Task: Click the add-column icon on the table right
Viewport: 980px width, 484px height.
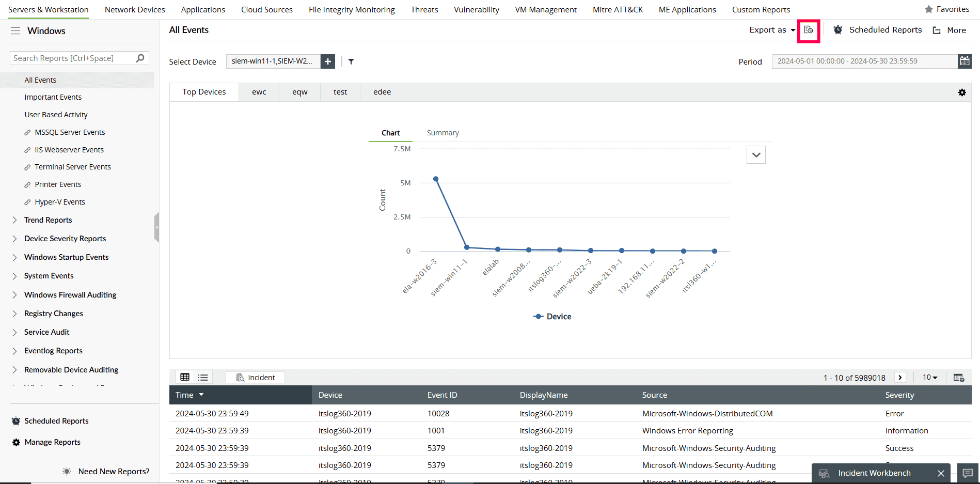Action: (x=959, y=378)
